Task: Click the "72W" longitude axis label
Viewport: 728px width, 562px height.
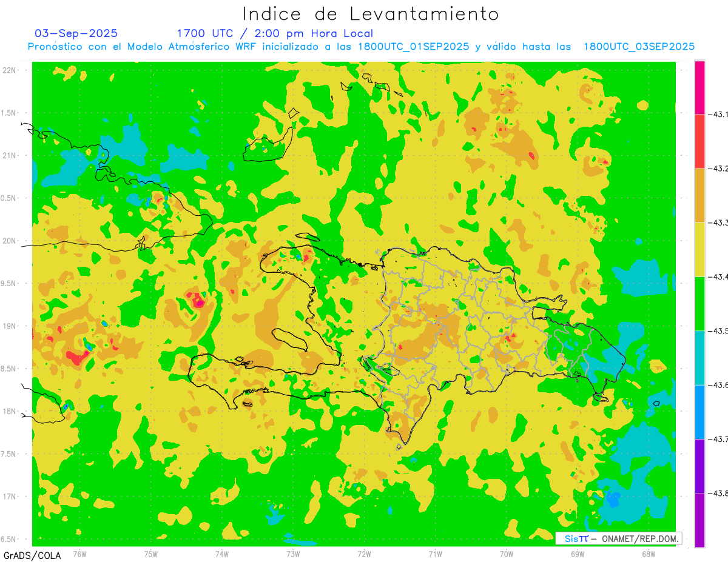Action: pyautogui.click(x=365, y=554)
